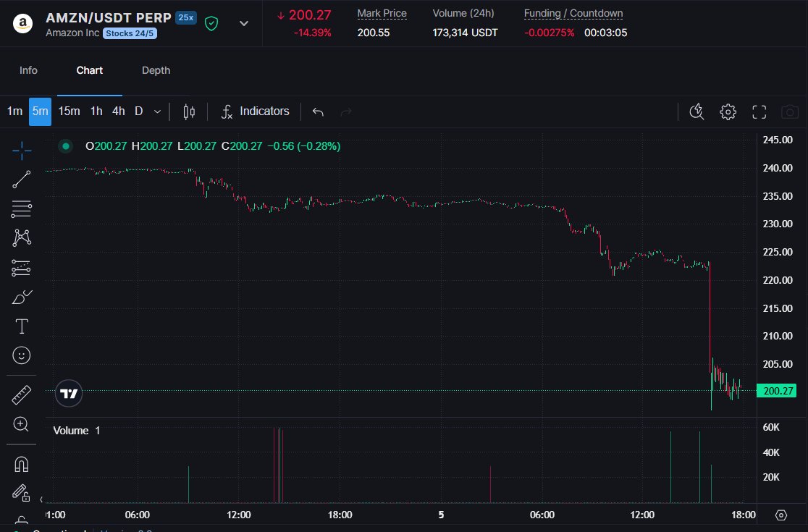Image resolution: width=808 pixels, height=532 pixels.
Task: Toggle magnet mode for drawings
Action: [22, 464]
